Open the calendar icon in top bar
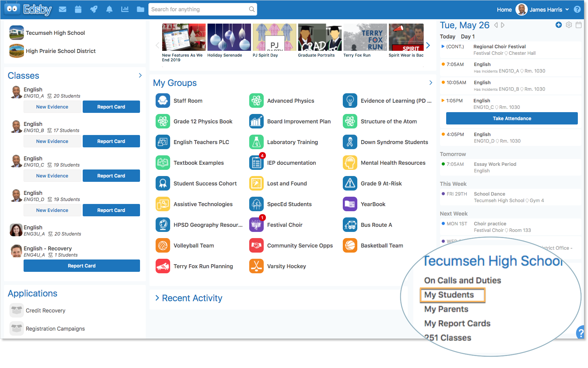Viewport: 588px width, 368px height. click(78, 9)
